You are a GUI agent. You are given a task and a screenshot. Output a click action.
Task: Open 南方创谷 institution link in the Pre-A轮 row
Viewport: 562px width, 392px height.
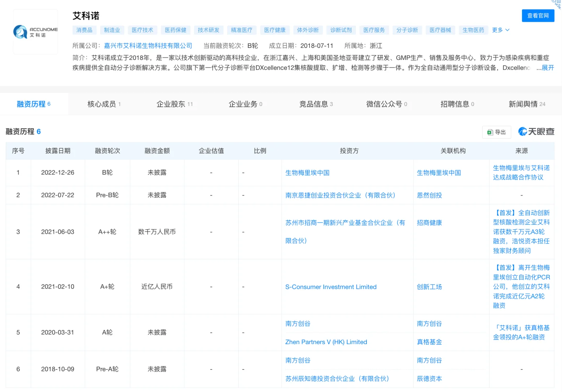(430, 360)
